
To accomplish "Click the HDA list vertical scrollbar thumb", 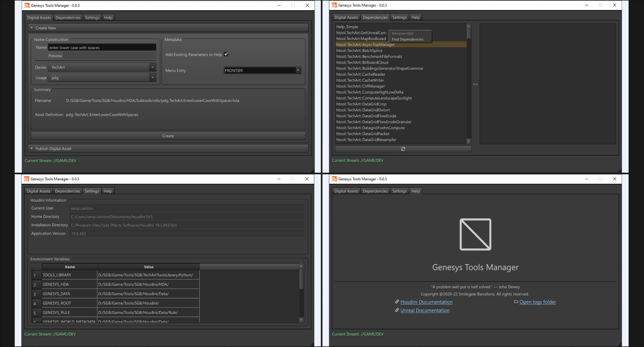I will click(469, 33).
